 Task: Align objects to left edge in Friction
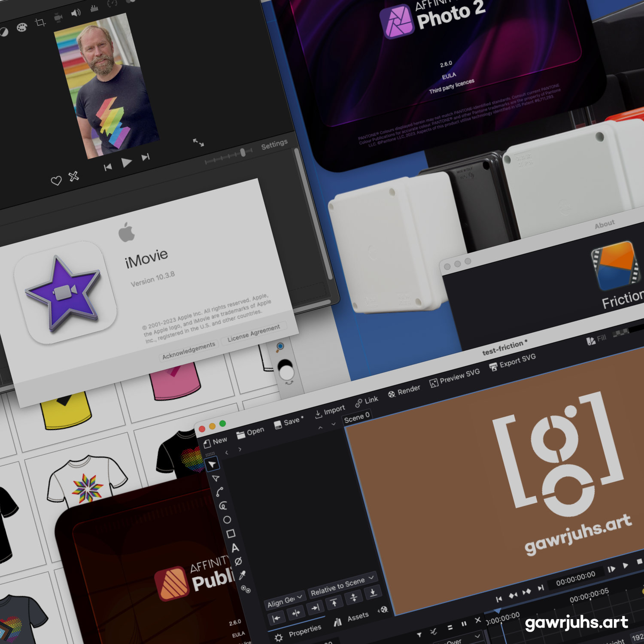(276, 618)
